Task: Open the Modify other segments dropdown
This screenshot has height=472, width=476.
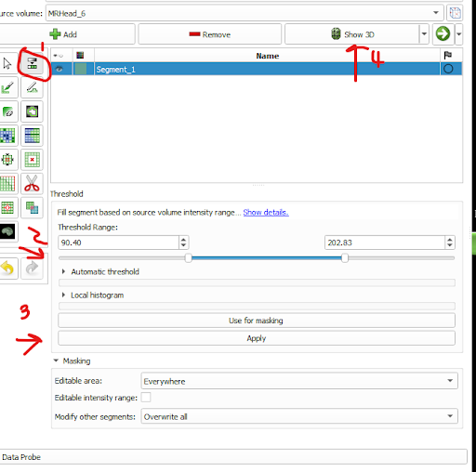Action: [x=299, y=416]
